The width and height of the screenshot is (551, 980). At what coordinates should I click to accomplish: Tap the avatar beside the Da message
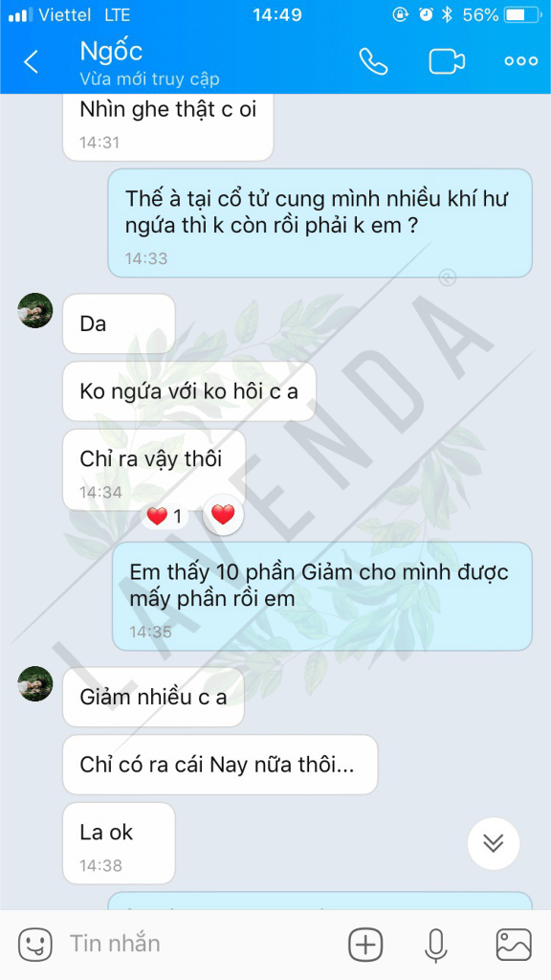[x=35, y=310]
